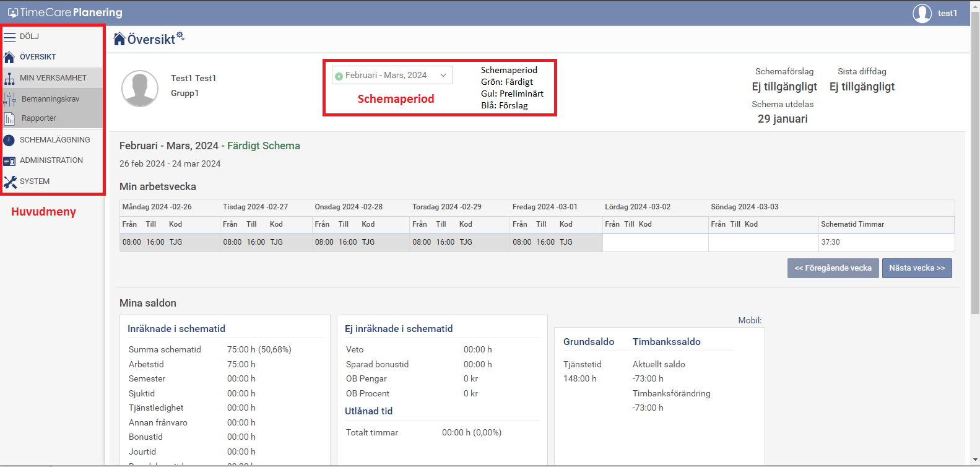The image size is (980, 467).
Task: Expand the test1 user menu
Action: [x=947, y=13]
